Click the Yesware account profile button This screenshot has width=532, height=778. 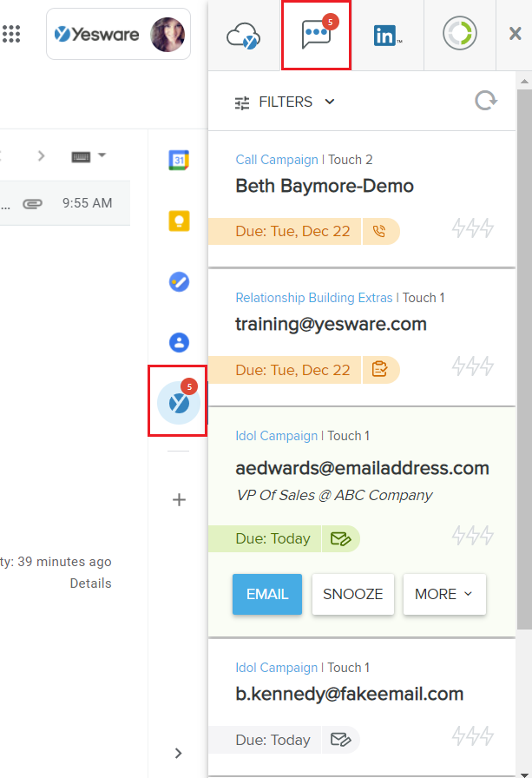pyautogui.click(x=118, y=35)
